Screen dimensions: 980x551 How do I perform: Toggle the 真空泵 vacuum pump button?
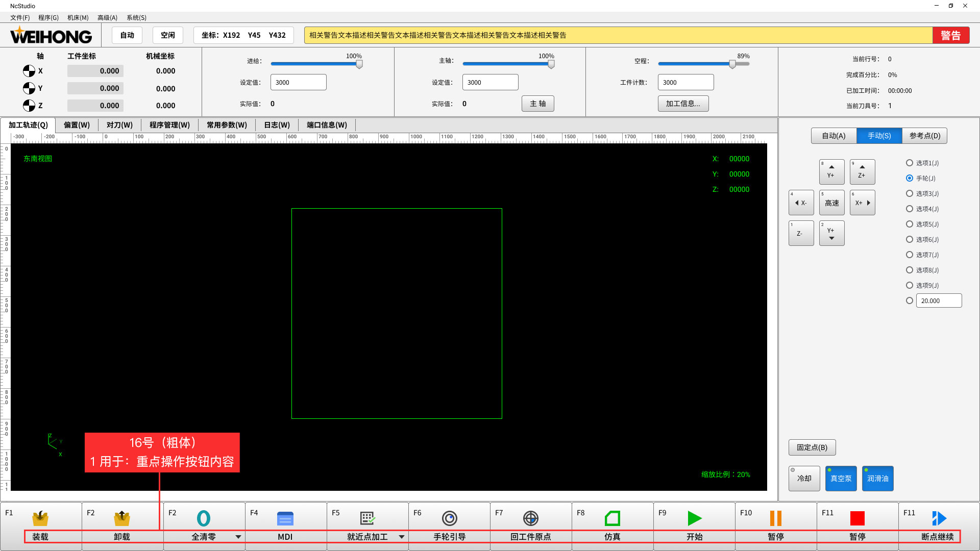pyautogui.click(x=841, y=479)
